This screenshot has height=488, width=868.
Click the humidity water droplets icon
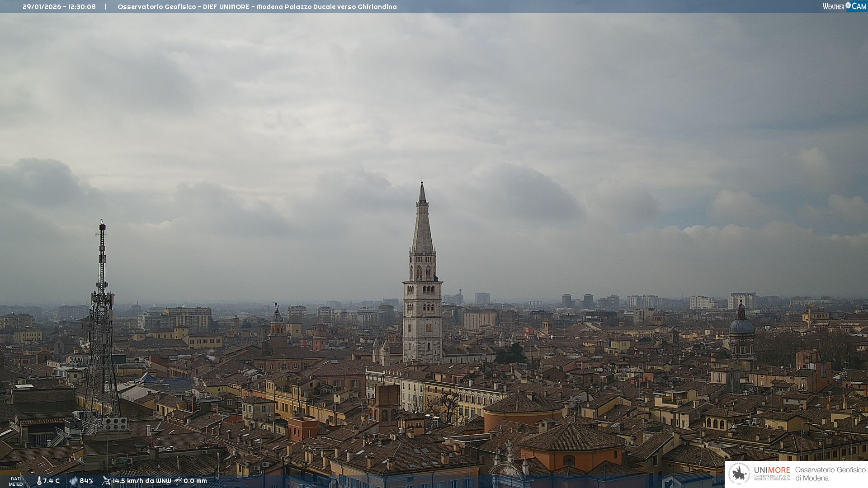click(73, 481)
